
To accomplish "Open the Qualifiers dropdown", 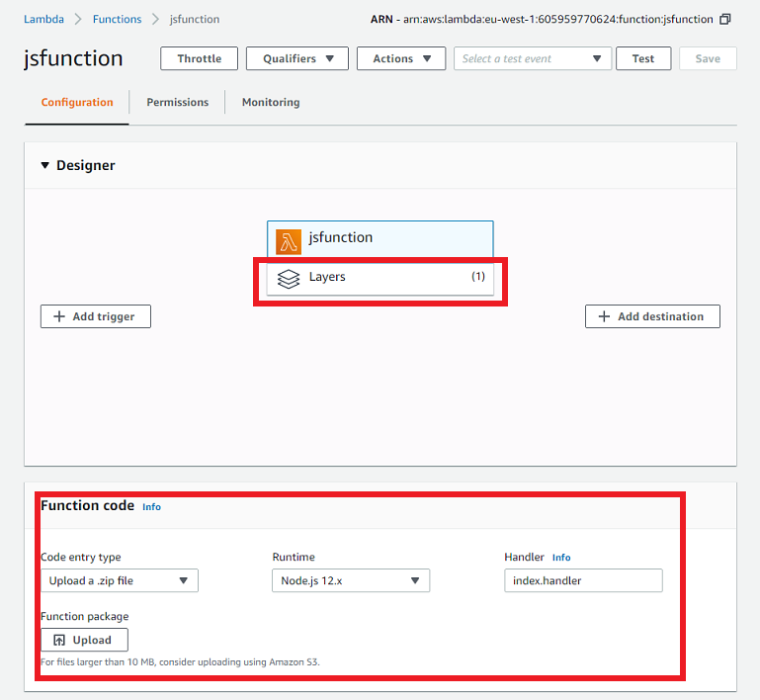I will click(297, 58).
